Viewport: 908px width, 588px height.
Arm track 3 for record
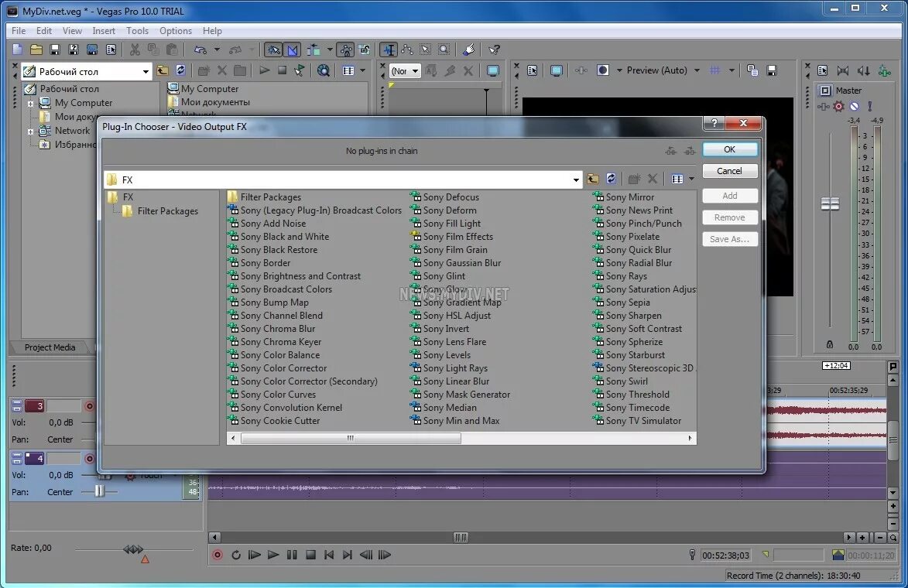(x=89, y=406)
